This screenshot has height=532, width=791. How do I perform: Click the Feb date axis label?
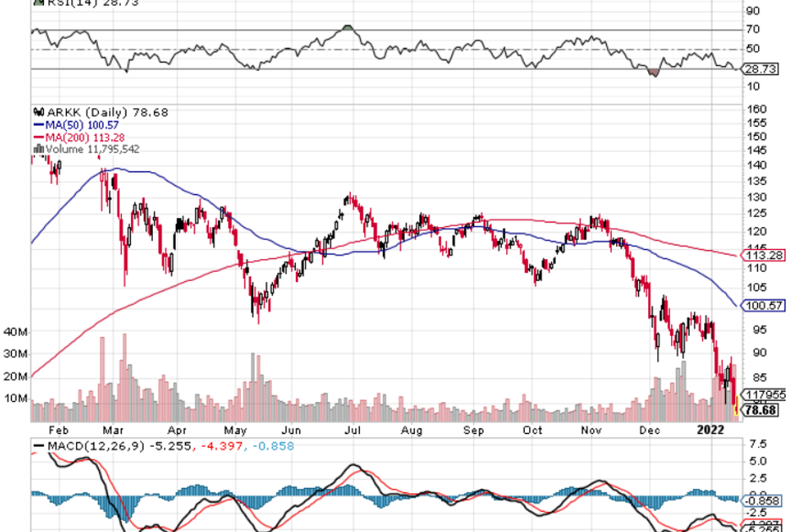point(58,430)
